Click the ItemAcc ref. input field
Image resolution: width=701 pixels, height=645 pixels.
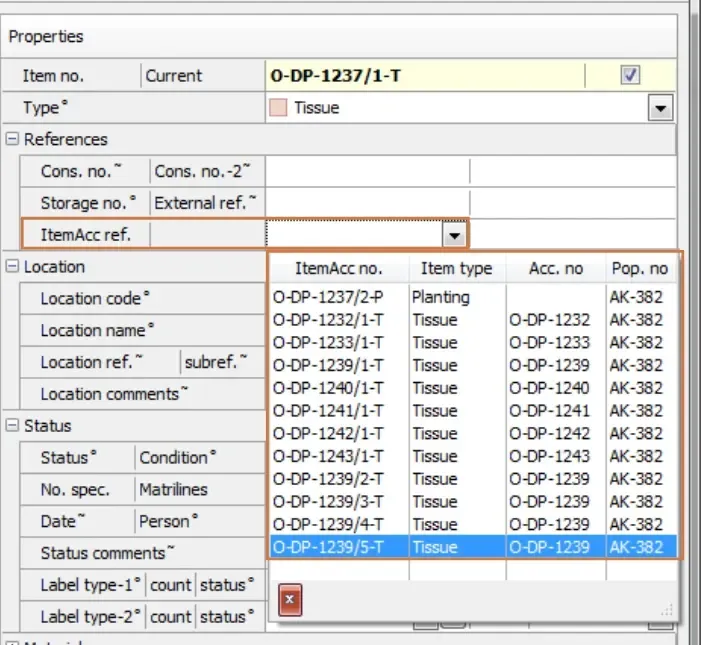(355, 234)
